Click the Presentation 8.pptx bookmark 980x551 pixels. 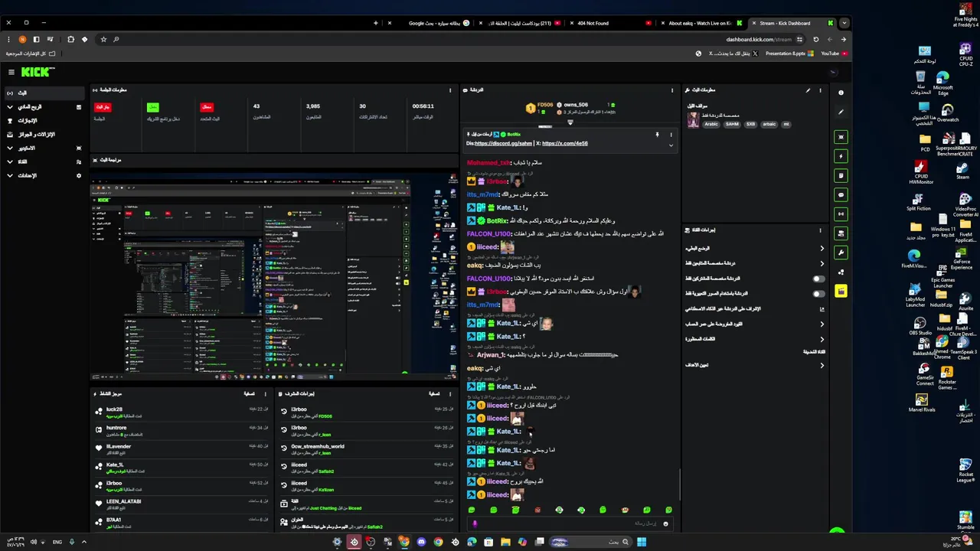tap(790, 54)
